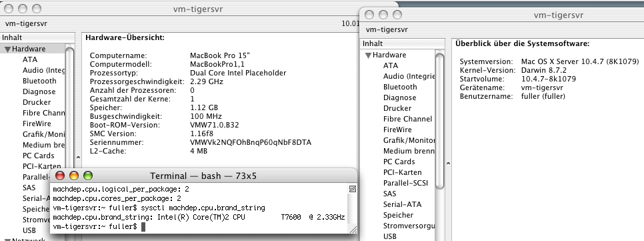
Task: Select Drucker in right window sidebar
Action: (x=397, y=108)
